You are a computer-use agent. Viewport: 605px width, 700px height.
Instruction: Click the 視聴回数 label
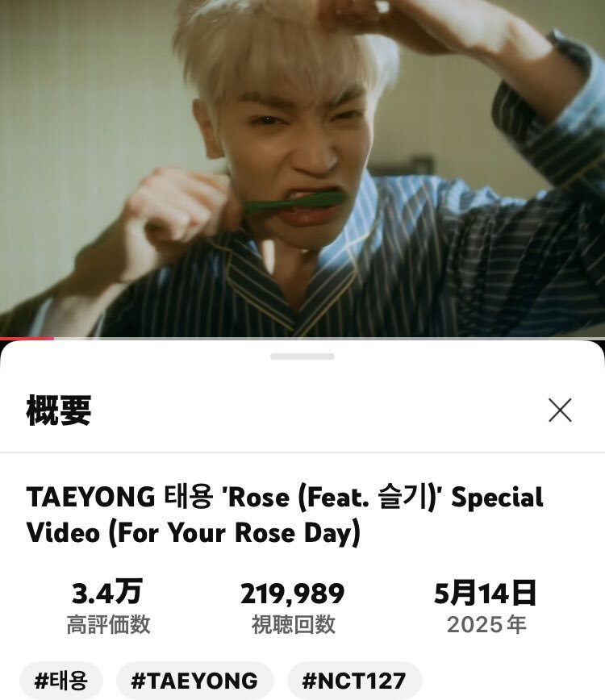tap(294, 624)
